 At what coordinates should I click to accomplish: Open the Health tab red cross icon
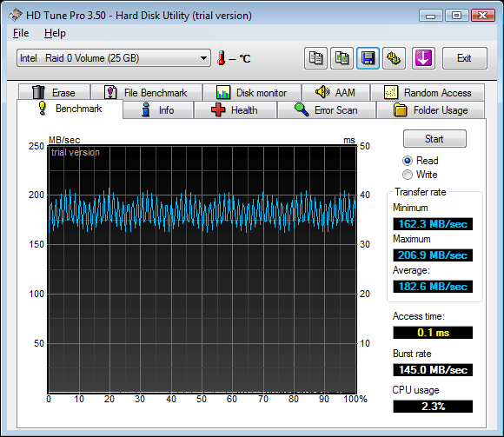(x=218, y=109)
